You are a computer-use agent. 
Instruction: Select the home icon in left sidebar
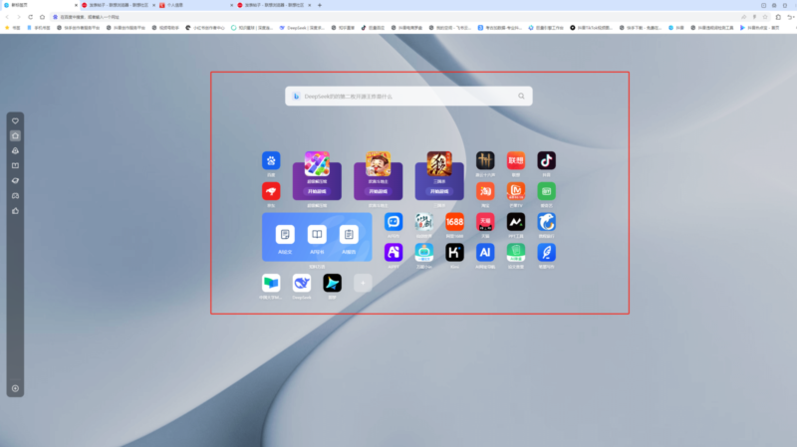[x=15, y=136]
